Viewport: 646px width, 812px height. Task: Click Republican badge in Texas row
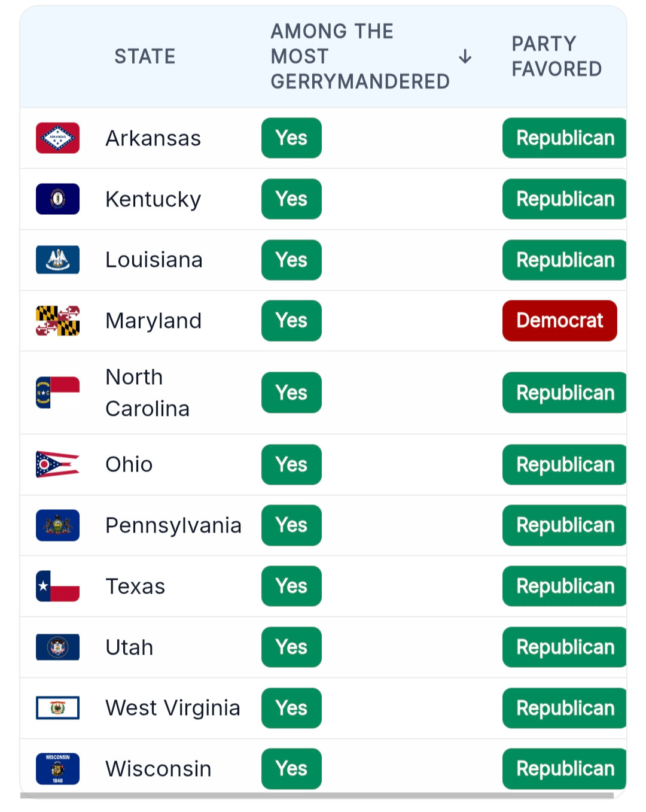point(565,586)
